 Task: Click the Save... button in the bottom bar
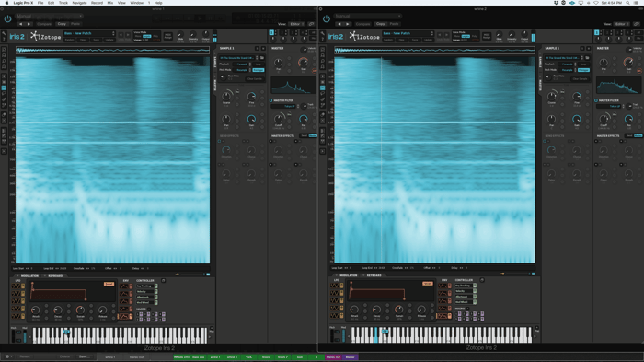85,356
